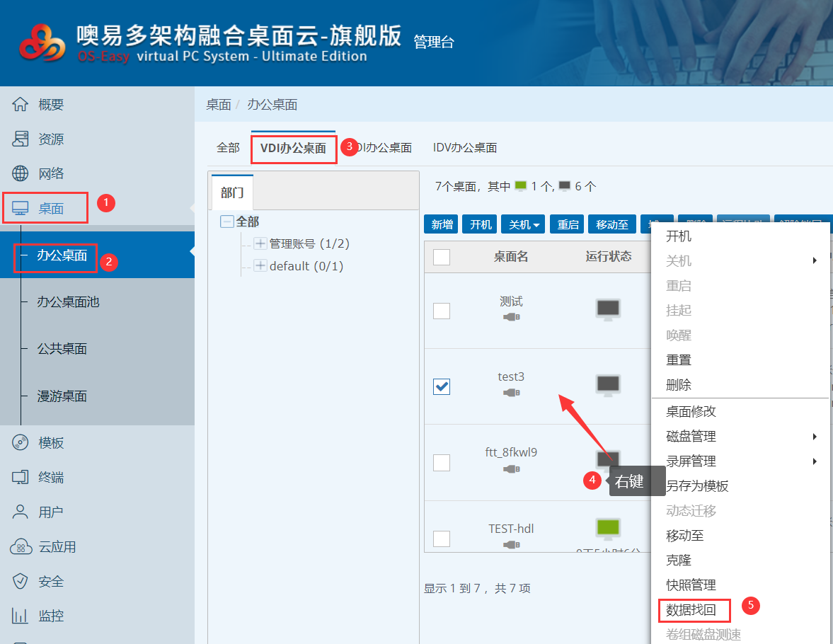Image resolution: width=833 pixels, height=644 pixels.
Task: Switch to the IDV办公桌面 tab
Action: point(465,148)
